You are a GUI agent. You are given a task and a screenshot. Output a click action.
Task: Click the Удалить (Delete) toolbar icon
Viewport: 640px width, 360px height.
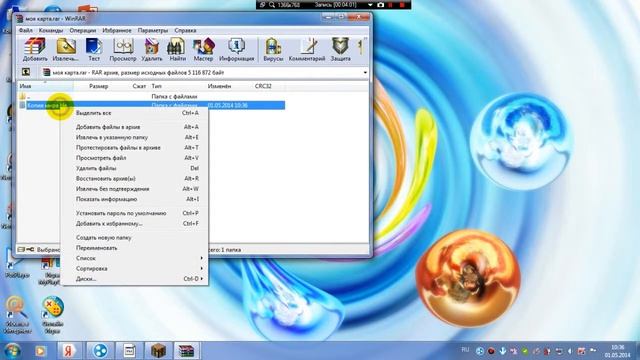pos(151,49)
